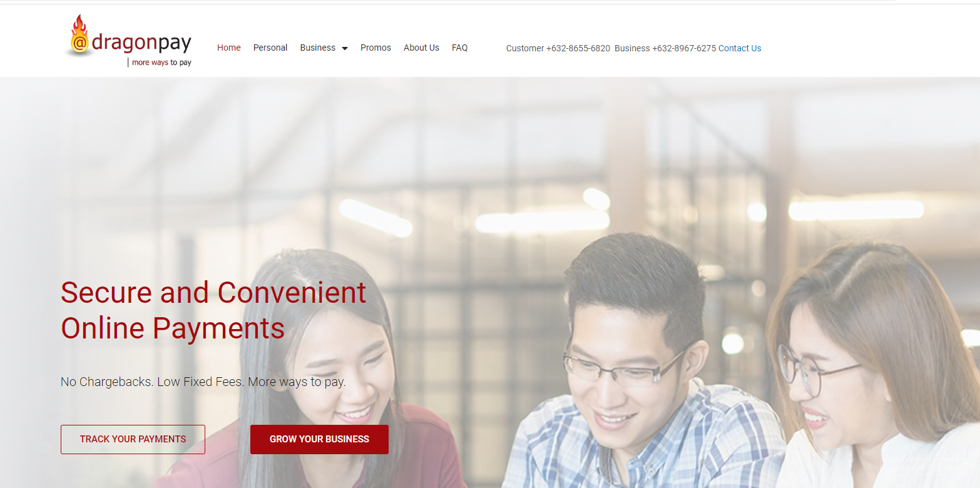Navigate to About Us
Image resolution: width=980 pixels, height=488 pixels.
[x=421, y=48]
